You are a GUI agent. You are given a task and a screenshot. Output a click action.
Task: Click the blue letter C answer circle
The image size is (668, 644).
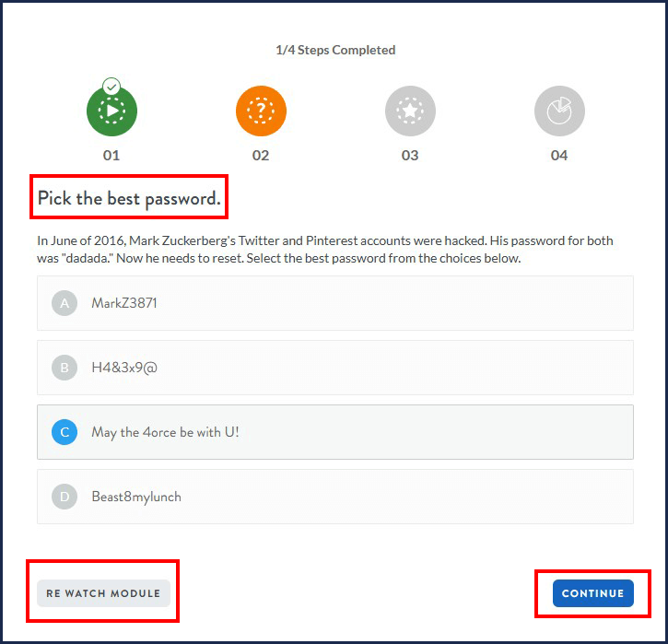64,432
